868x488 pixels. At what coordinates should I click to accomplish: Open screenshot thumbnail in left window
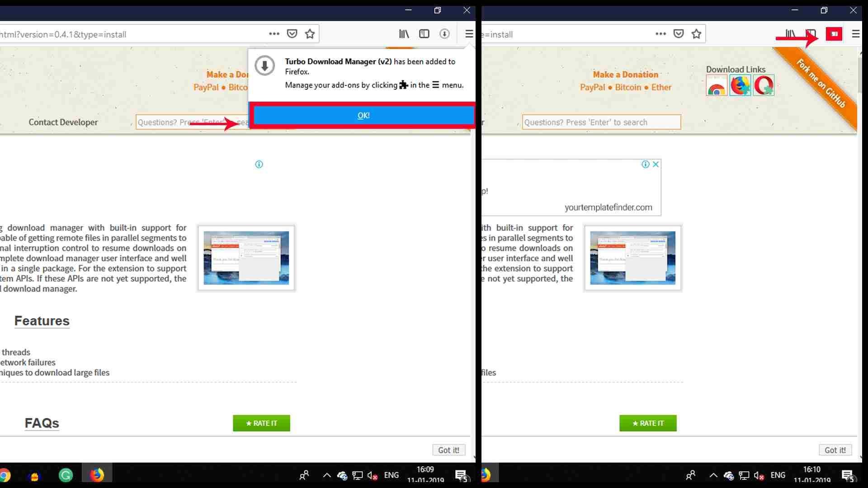[x=246, y=258]
